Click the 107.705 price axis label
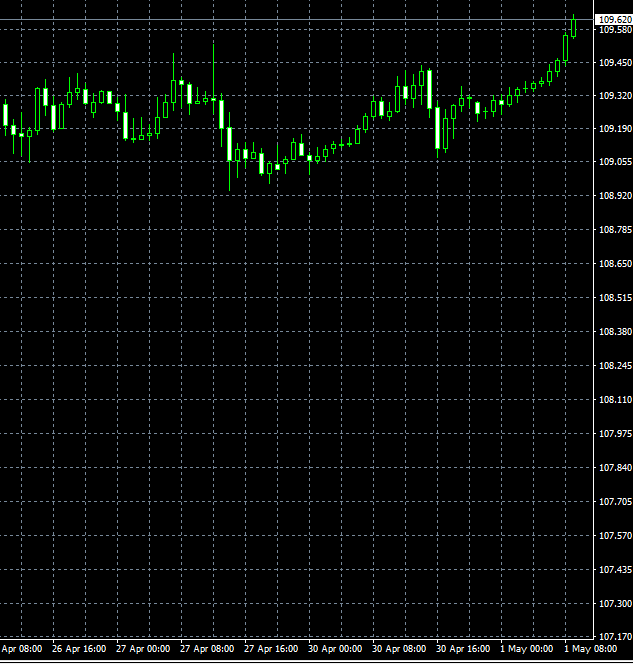633x665 pixels. [x=615, y=502]
